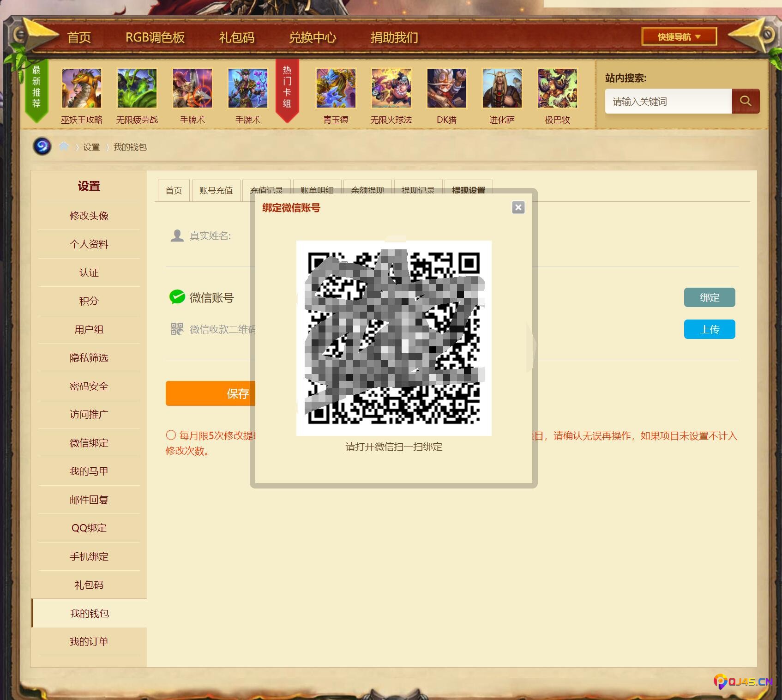The height and width of the screenshot is (700, 782).
Task: Select the DK猎 deck icon
Action: click(x=446, y=88)
